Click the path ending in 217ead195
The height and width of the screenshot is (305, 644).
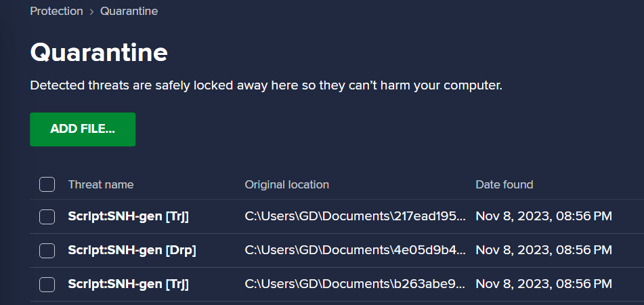[356, 216]
